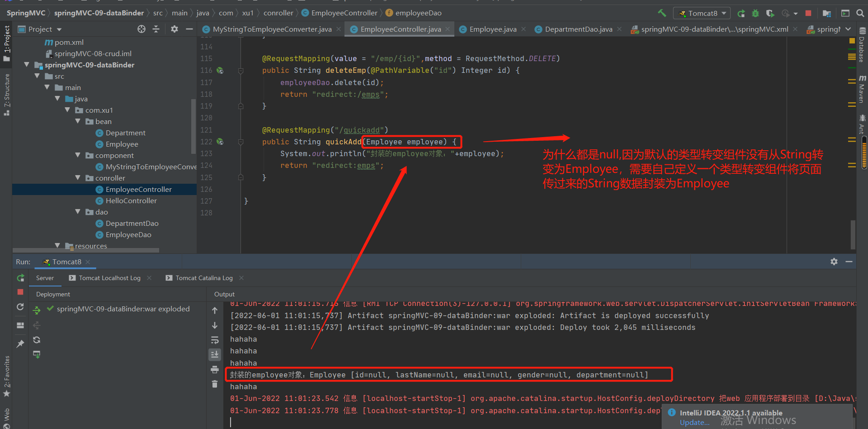
Task: Open the springMVC.xml editor tab
Action: [714, 29]
